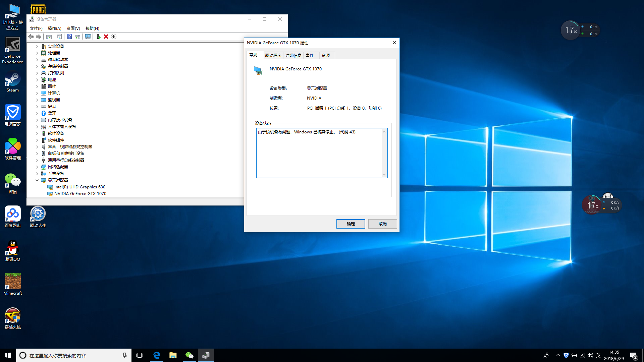The height and width of the screenshot is (362, 644).
Task: Click the 取消 button
Action: click(382, 224)
